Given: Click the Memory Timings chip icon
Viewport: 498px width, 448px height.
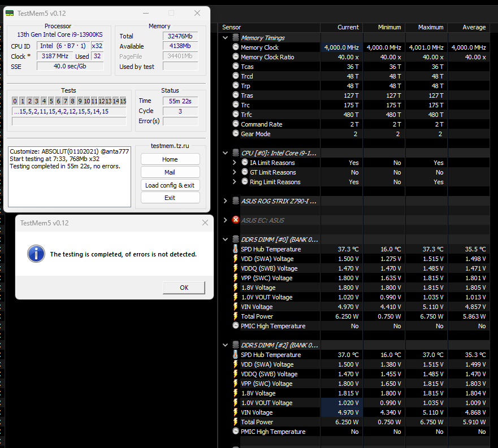Looking at the screenshot, I should [x=235, y=37].
